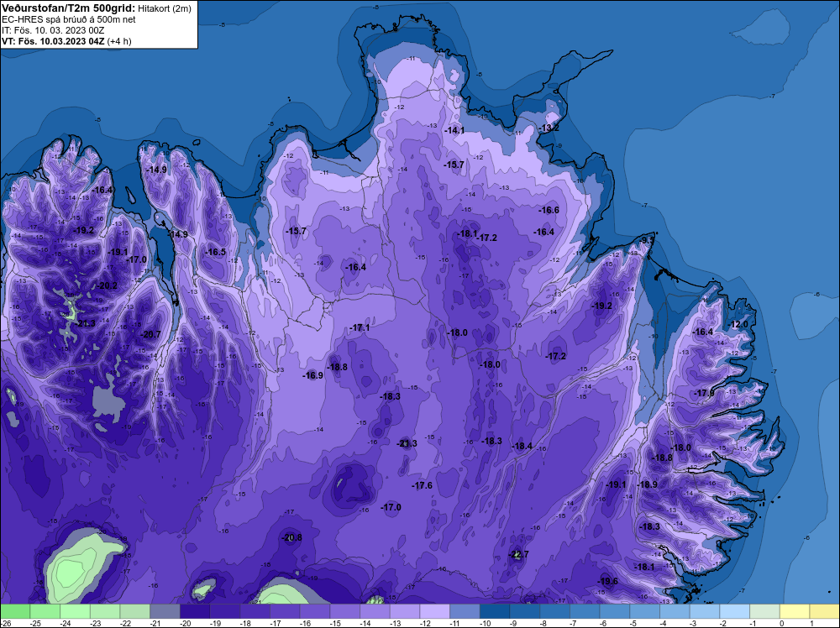The image size is (840, 628).
Task: Select the -24 label in the color legend
Action: tap(66, 623)
